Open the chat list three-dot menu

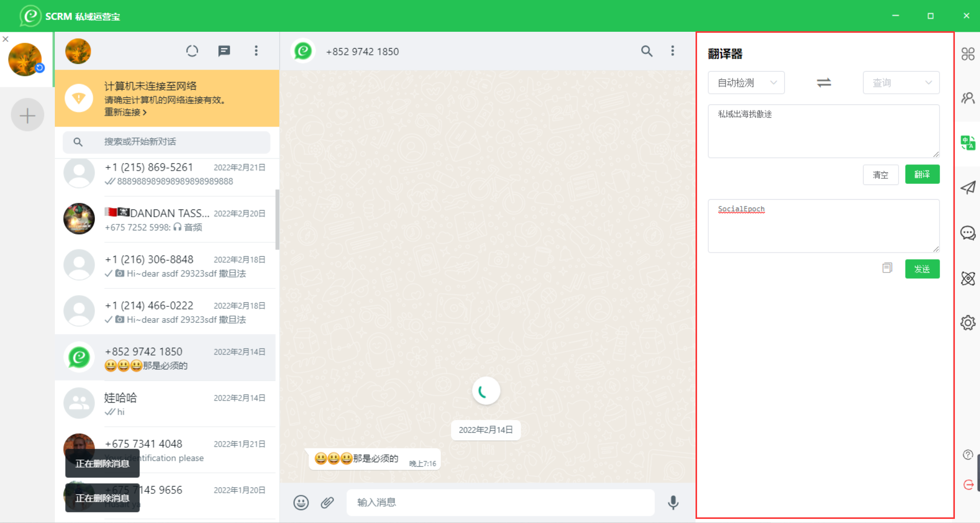click(x=256, y=51)
